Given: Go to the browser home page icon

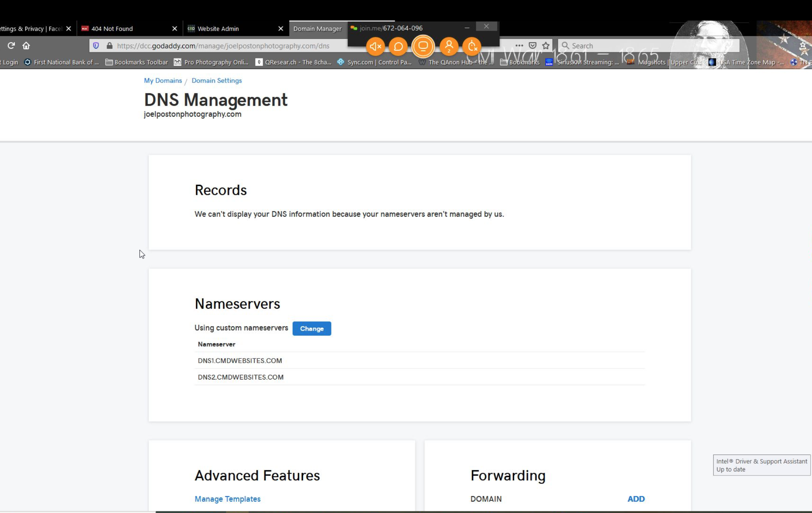Looking at the screenshot, I should pyautogui.click(x=26, y=46).
